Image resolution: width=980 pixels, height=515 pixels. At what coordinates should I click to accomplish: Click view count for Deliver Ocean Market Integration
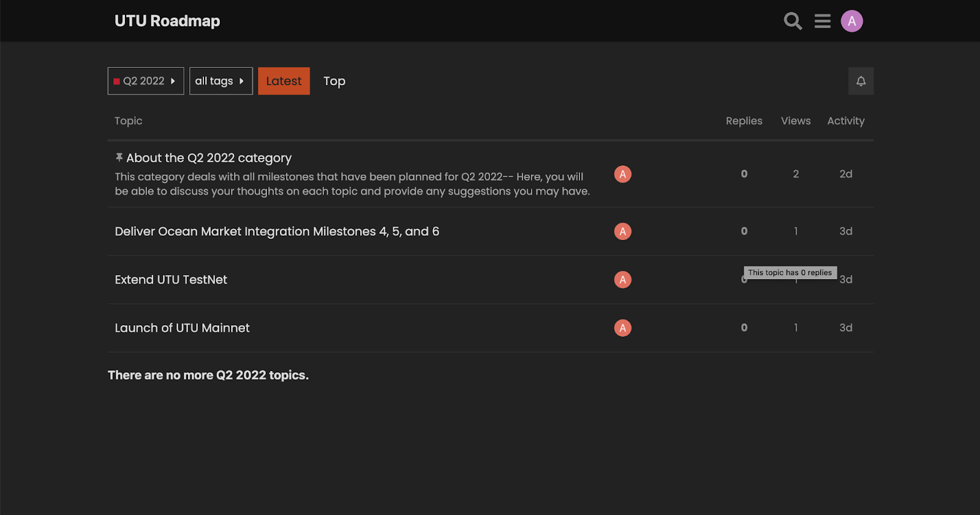(796, 231)
